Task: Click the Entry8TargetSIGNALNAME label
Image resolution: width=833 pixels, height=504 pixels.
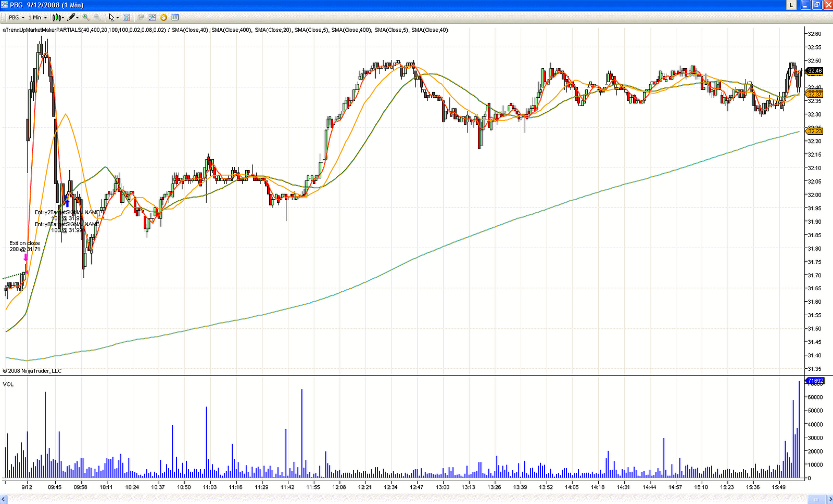Action: (67, 224)
